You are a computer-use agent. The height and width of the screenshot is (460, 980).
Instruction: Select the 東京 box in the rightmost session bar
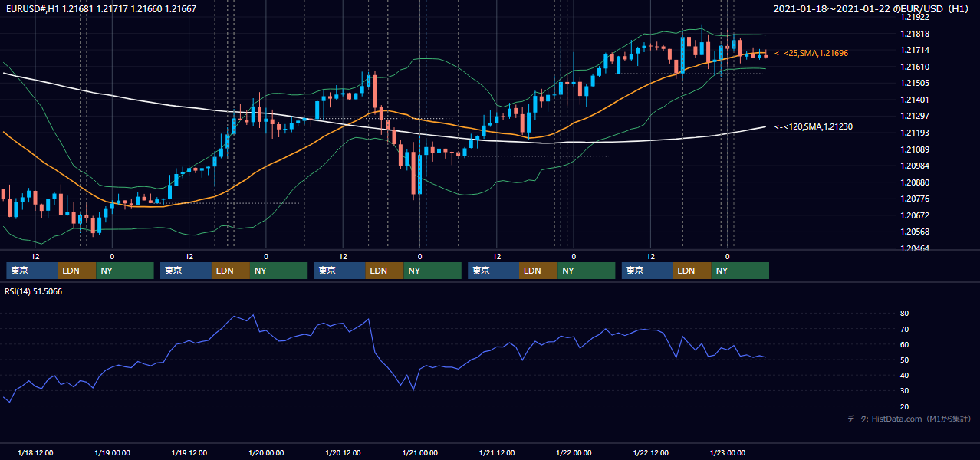pyautogui.click(x=648, y=271)
